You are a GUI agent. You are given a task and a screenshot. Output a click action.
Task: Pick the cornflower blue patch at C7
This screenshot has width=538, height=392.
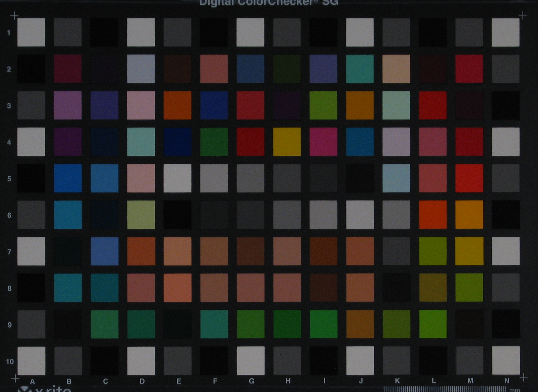click(104, 251)
